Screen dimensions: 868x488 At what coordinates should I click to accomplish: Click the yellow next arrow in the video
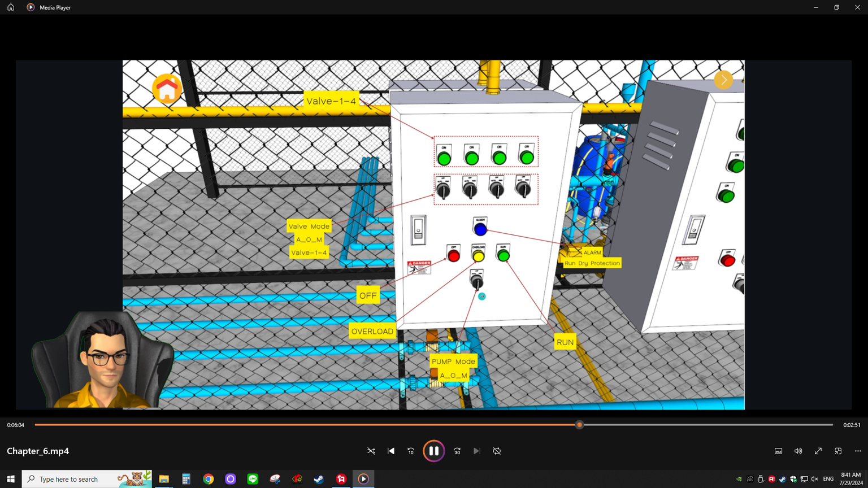(x=723, y=80)
